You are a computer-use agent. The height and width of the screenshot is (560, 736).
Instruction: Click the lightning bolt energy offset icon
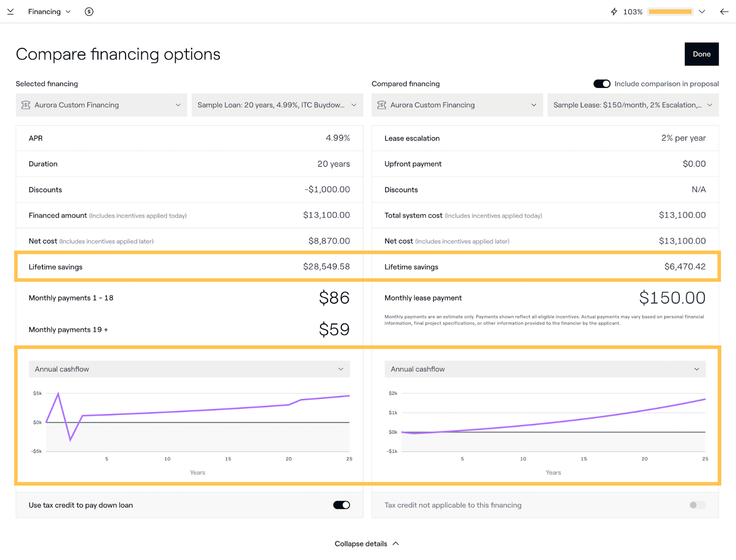point(614,12)
